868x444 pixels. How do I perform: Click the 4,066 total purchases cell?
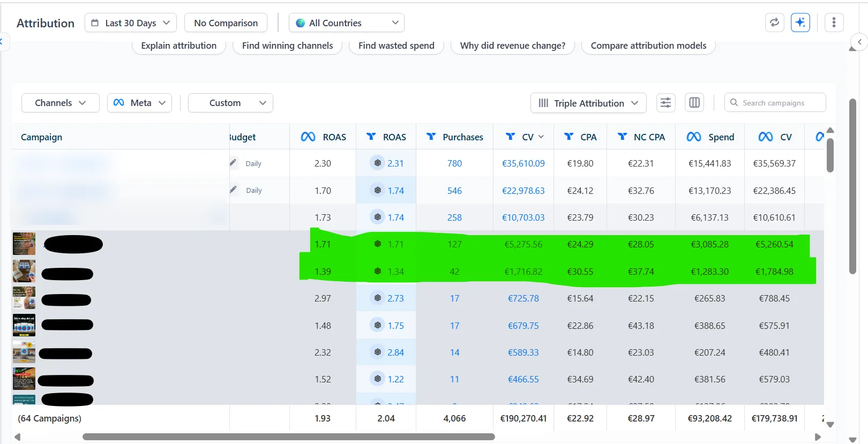click(x=454, y=418)
